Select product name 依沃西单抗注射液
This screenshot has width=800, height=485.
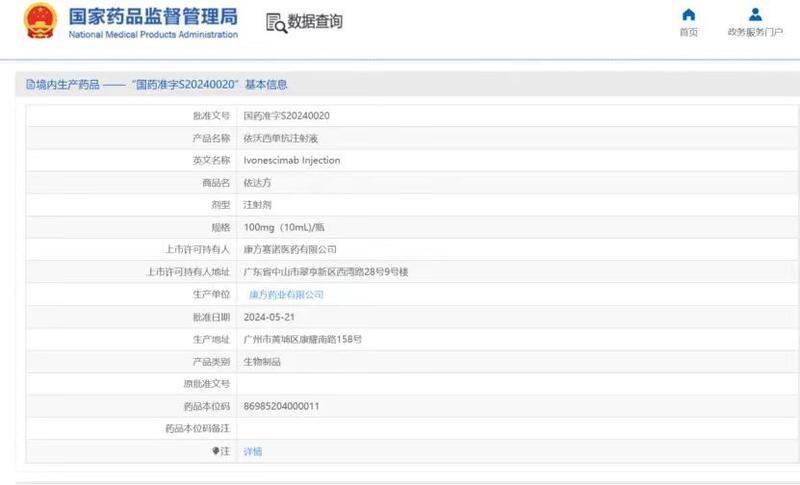point(281,138)
